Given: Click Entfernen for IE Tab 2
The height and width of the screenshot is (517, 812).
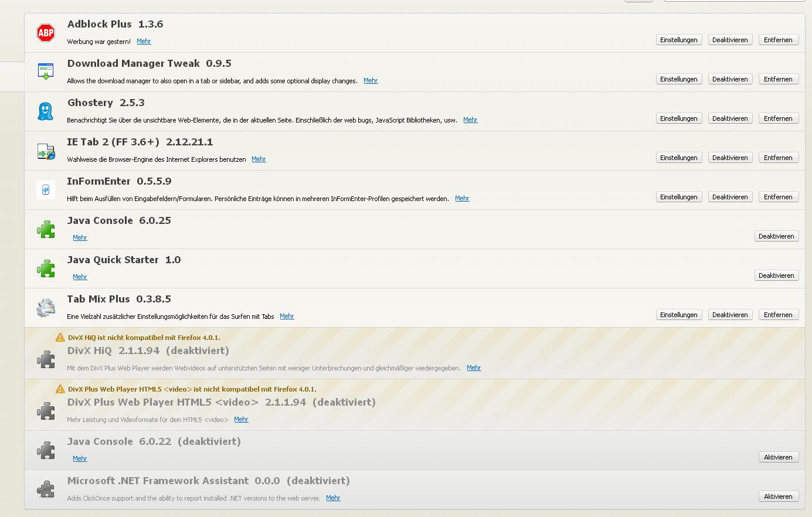Looking at the screenshot, I should (x=778, y=158).
